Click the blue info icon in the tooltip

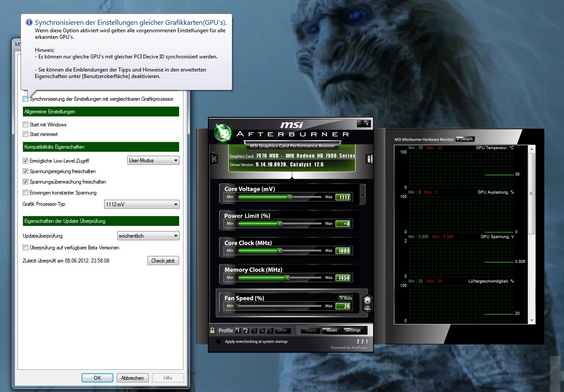(29, 22)
